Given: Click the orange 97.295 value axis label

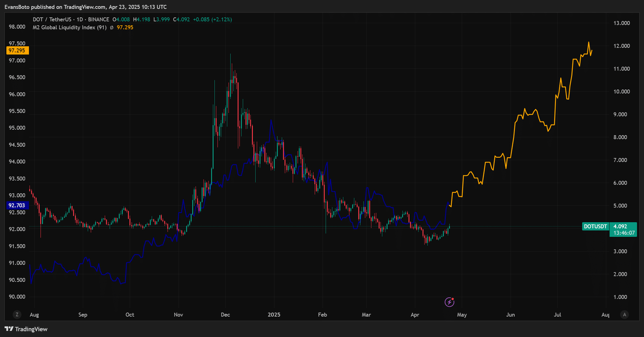Looking at the screenshot, I should [x=17, y=51].
